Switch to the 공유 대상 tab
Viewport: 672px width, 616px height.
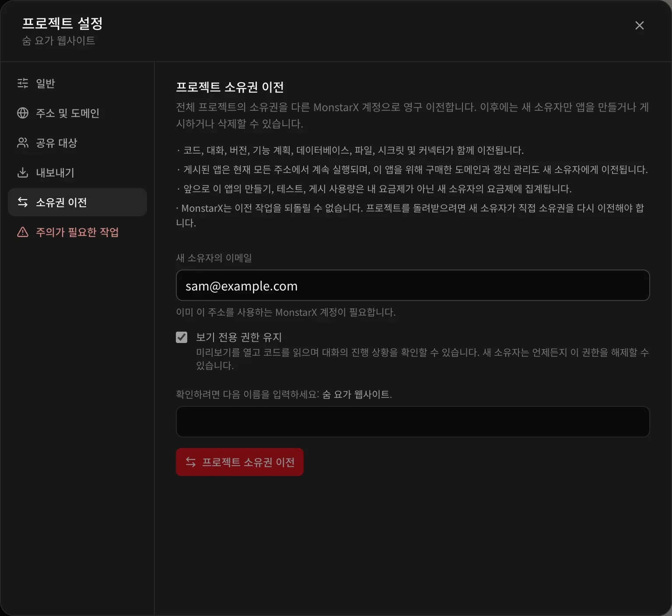click(77, 143)
